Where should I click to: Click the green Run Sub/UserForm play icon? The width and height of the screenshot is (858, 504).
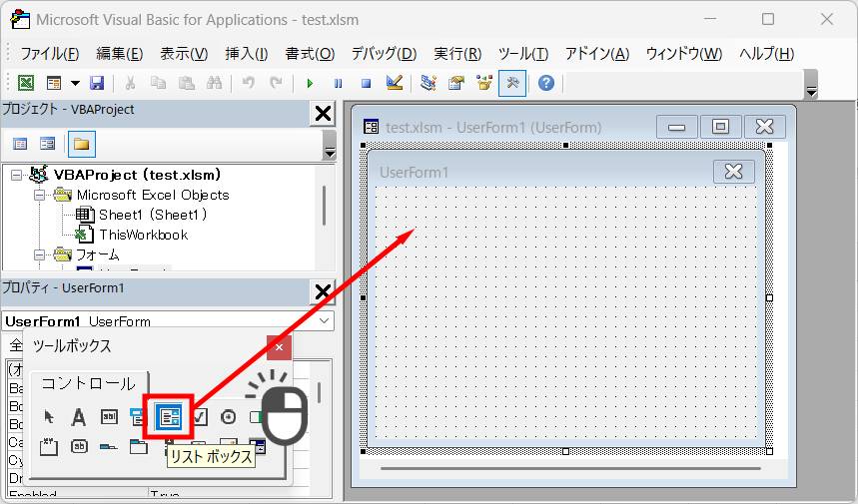point(310,83)
